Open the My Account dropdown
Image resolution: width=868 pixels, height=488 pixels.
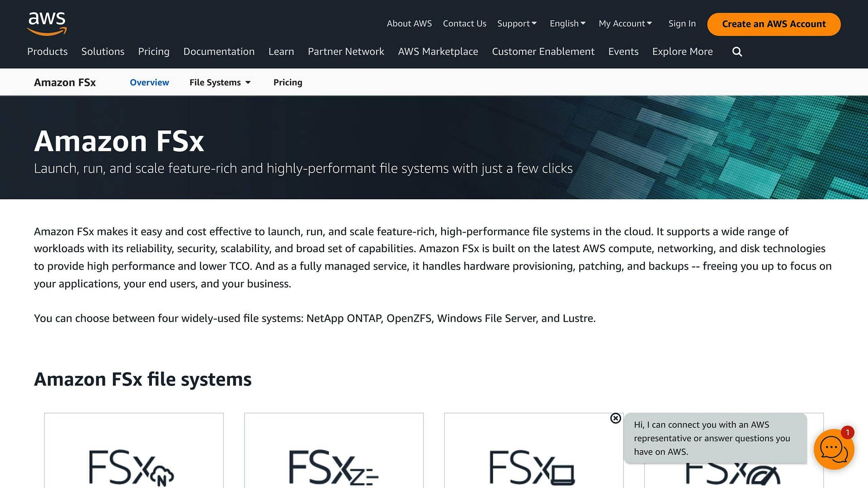[625, 23]
